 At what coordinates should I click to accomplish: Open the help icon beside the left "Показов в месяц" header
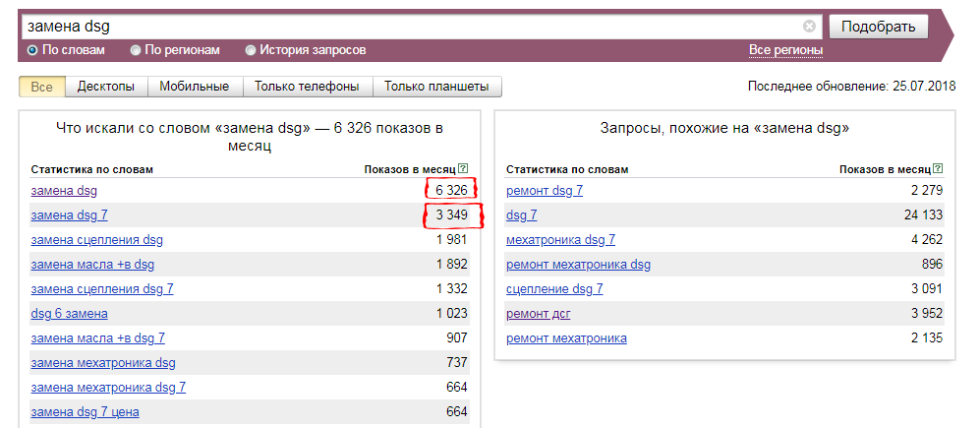[463, 168]
